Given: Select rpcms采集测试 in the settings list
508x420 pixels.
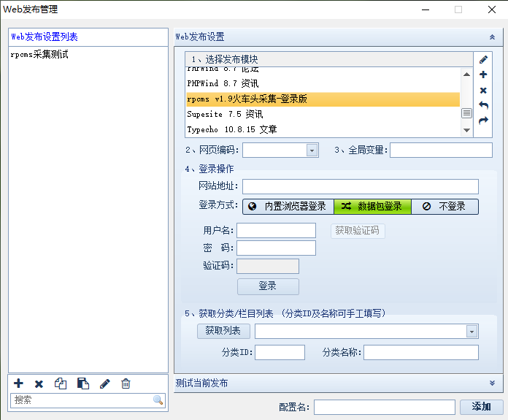Looking at the screenshot, I should tap(88, 54).
